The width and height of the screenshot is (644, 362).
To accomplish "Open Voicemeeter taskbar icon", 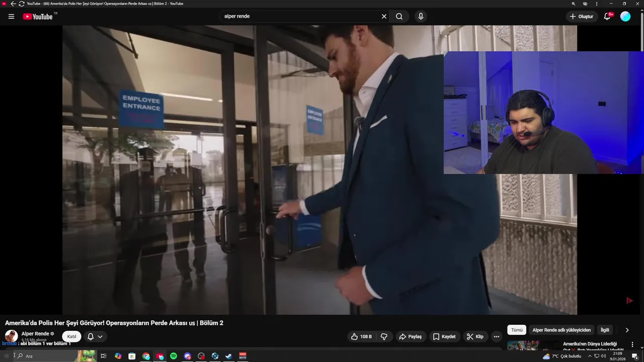I will coord(243,356).
